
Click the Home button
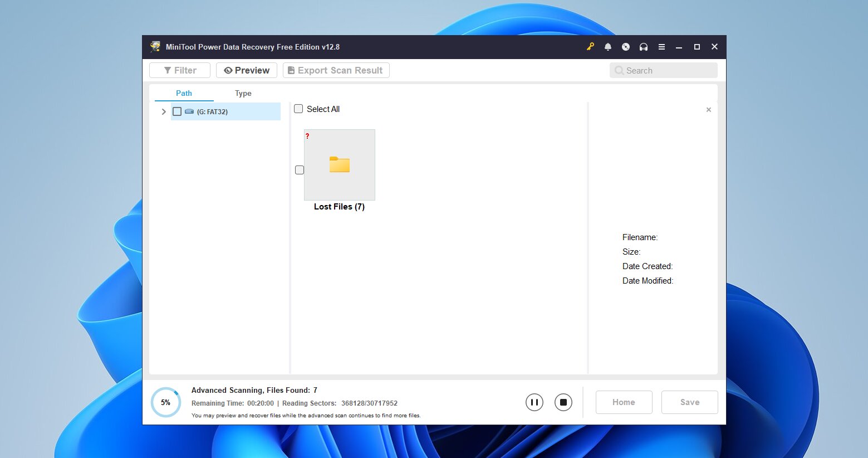point(624,402)
